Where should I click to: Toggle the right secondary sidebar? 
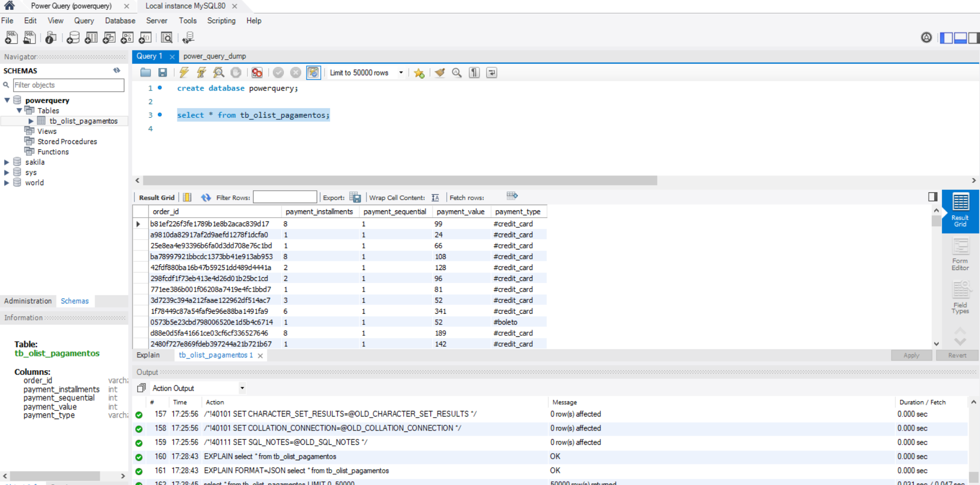[974, 38]
